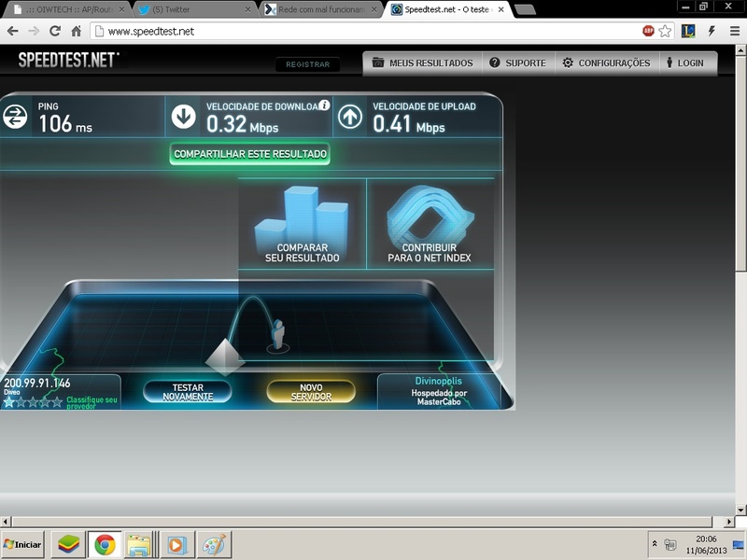Screen dimensions: 747x560
Task: Close the Twitter tab
Action: (247, 9)
